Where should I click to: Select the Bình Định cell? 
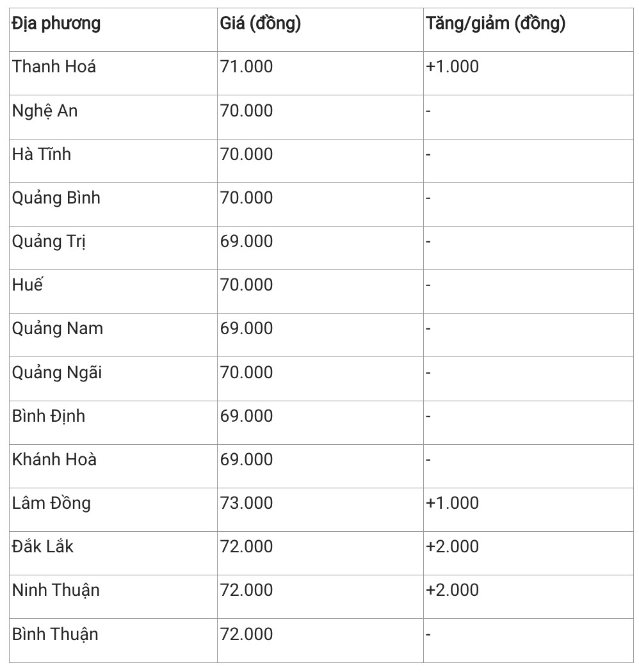[49, 416]
